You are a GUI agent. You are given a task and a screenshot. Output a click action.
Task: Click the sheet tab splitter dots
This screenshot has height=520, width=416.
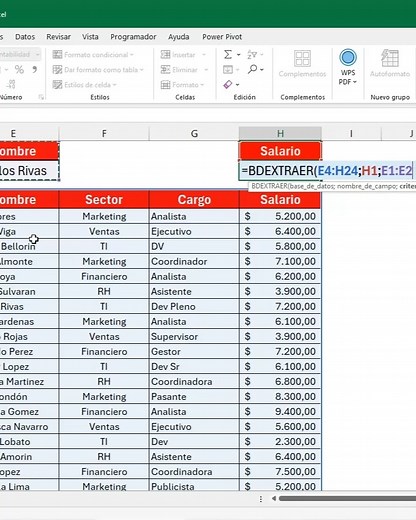[x=261, y=499]
